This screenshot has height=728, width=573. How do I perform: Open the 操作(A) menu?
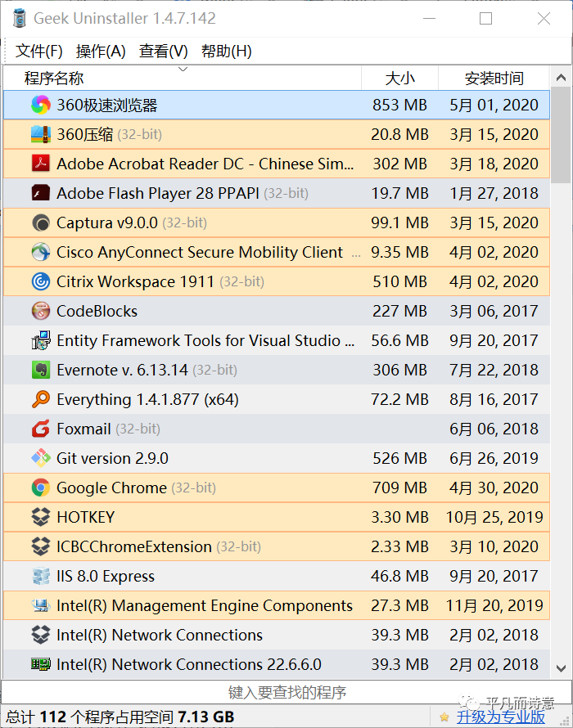(101, 51)
